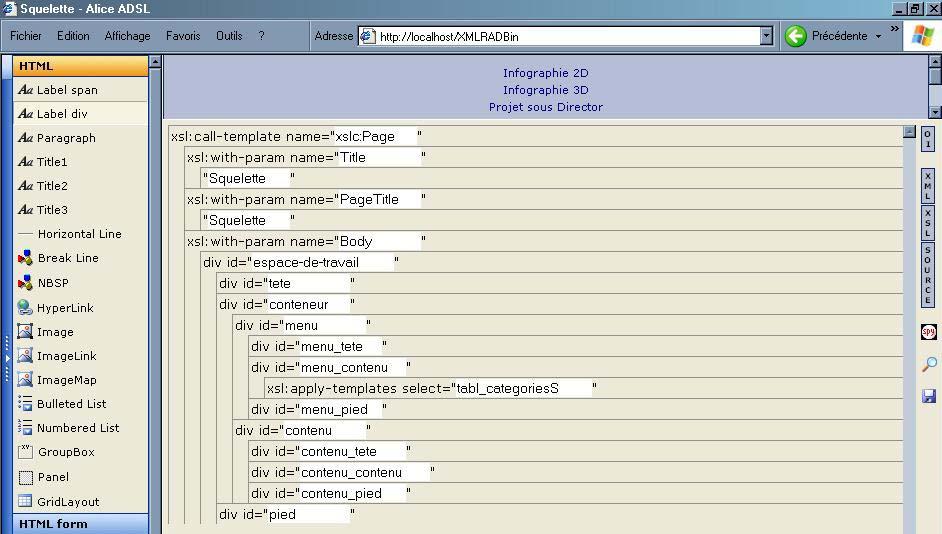Select the Numbered List palette item
Screen dimensions: 942x534
pyautogui.click(x=77, y=428)
